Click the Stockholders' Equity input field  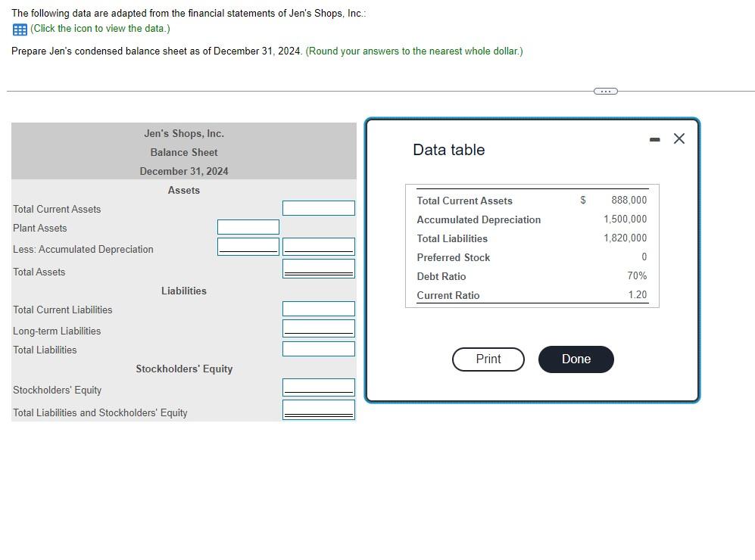pos(318,387)
